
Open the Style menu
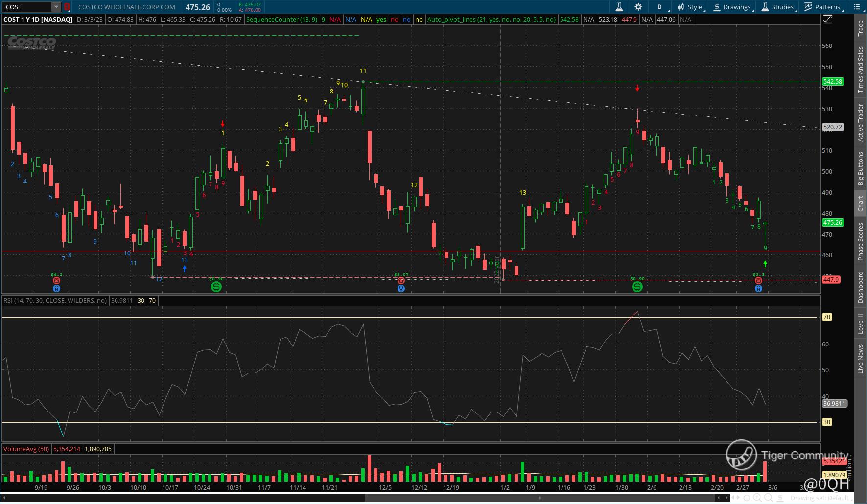[x=690, y=7]
